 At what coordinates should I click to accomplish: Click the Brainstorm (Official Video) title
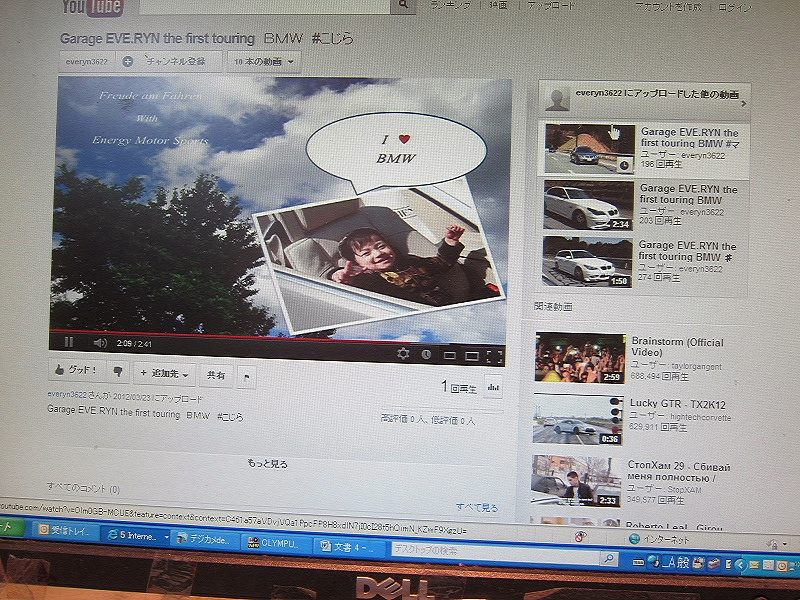677,347
